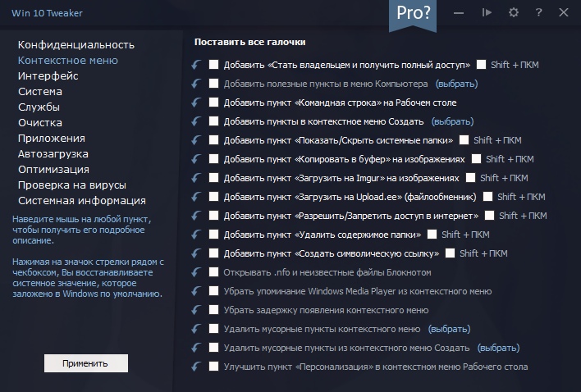581x392 pixels.
Task: Check «Убрать упоминание Windows Media Player»
Action: coord(214,291)
